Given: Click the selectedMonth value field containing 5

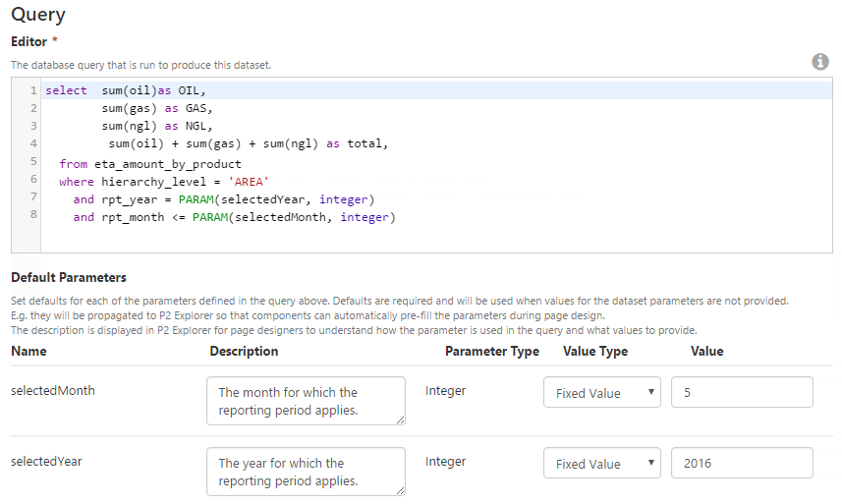Looking at the screenshot, I should [741, 393].
